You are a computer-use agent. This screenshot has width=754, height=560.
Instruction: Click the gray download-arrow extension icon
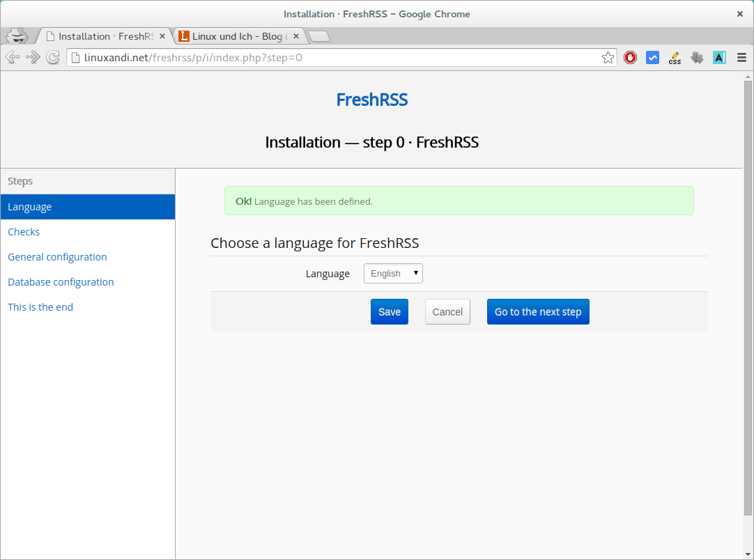pyautogui.click(x=697, y=58)
